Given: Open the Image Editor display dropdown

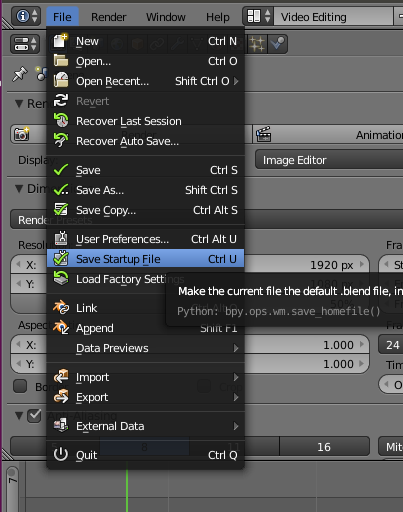Looking at the screenshot, I should (329, 160).
